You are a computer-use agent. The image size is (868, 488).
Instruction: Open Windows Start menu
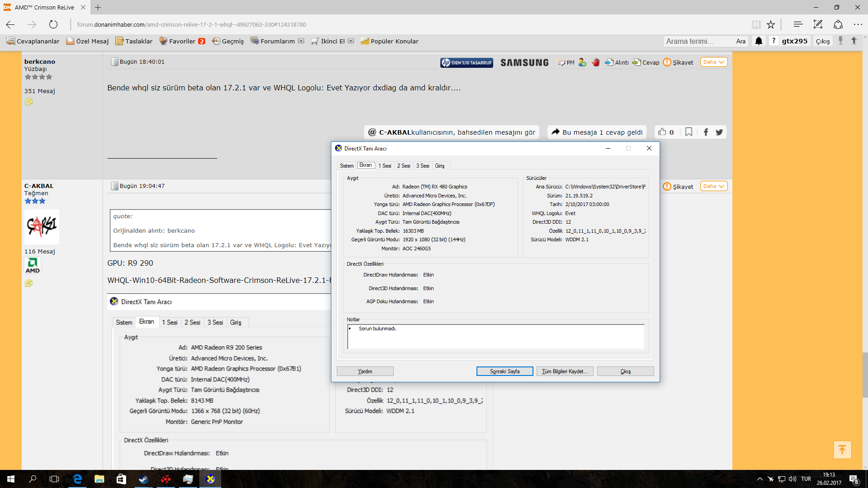pos(11,479)
